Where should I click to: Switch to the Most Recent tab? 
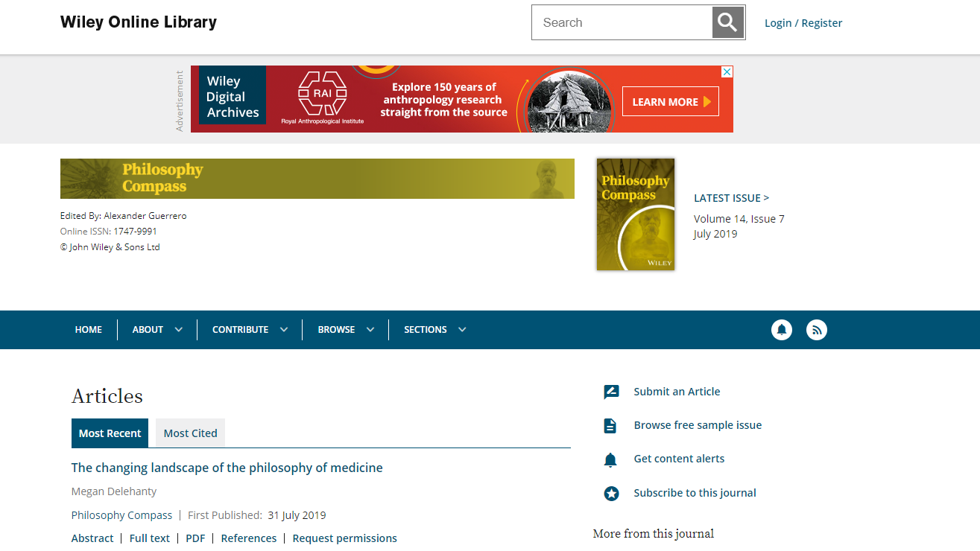coord(110,433)
